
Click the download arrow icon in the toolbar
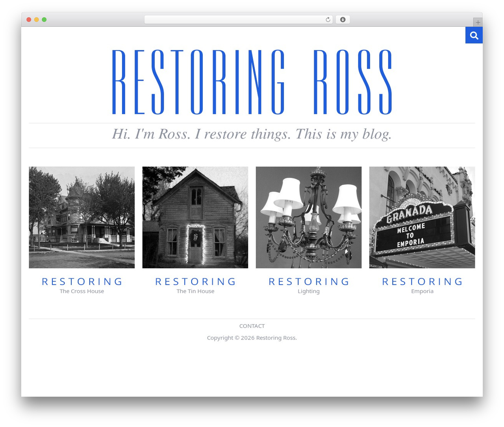(x=343, y=20)
